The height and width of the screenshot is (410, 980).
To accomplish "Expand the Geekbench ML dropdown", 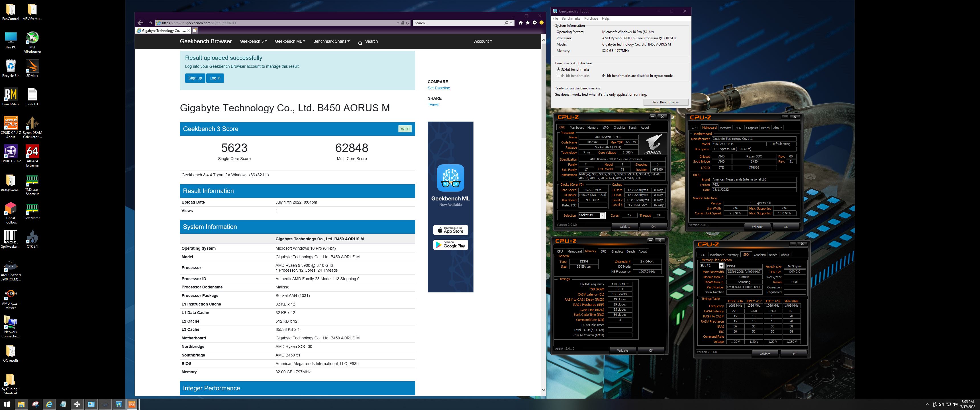I will coord(290,42).
